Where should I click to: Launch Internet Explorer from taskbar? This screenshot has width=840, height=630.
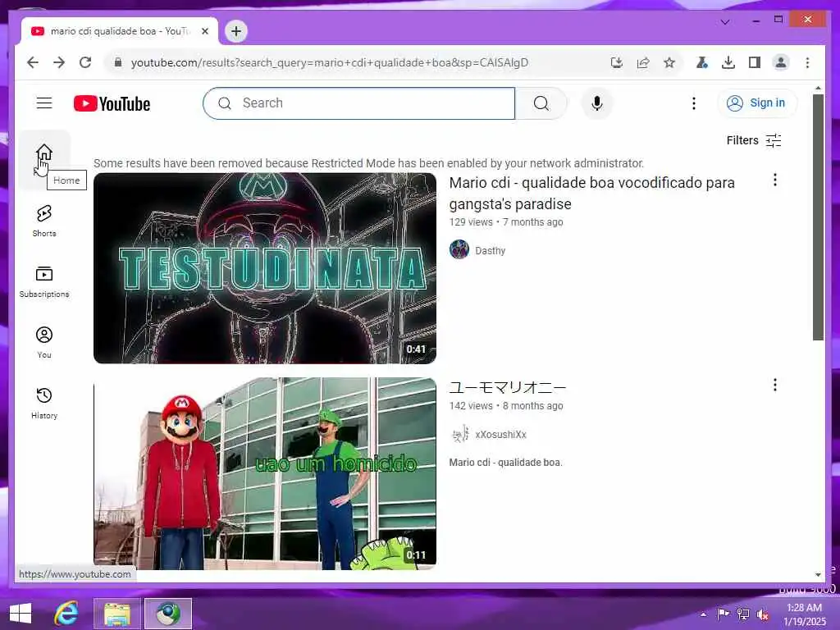coord(66,614)
